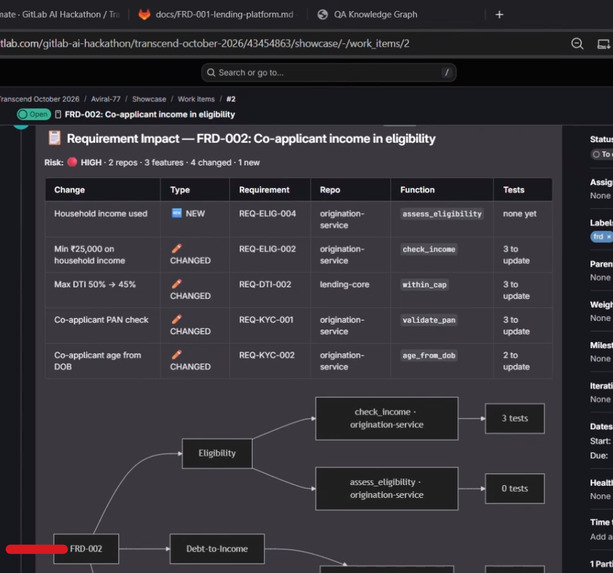Click the slash shortcut badge in search box
The height and width of the screenshot is (573, 613).
[x=446, y=72]
